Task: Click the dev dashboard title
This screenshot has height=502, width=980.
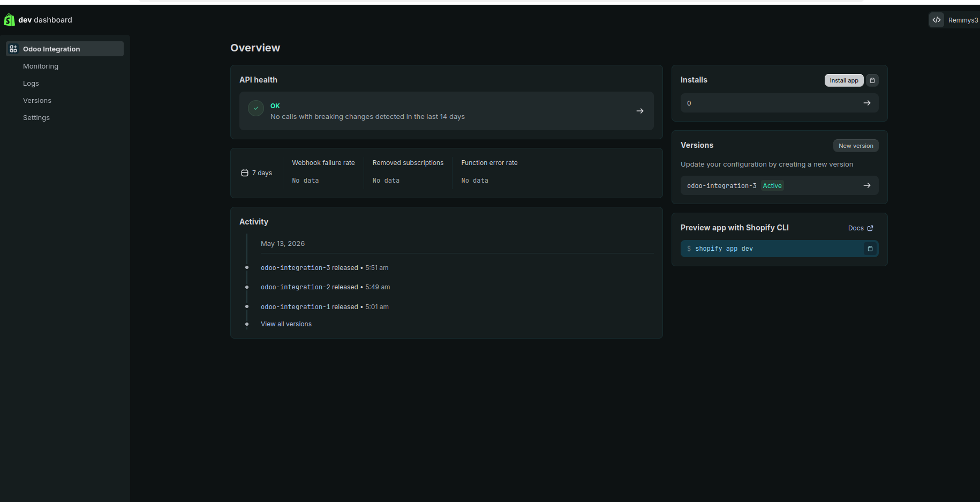Action: click(x=45, y=20)
